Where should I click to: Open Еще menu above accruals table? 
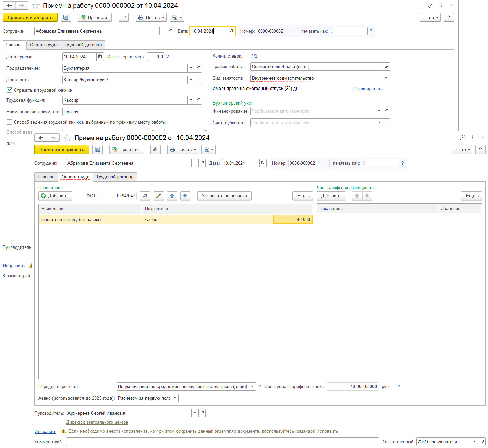point(303,196)
